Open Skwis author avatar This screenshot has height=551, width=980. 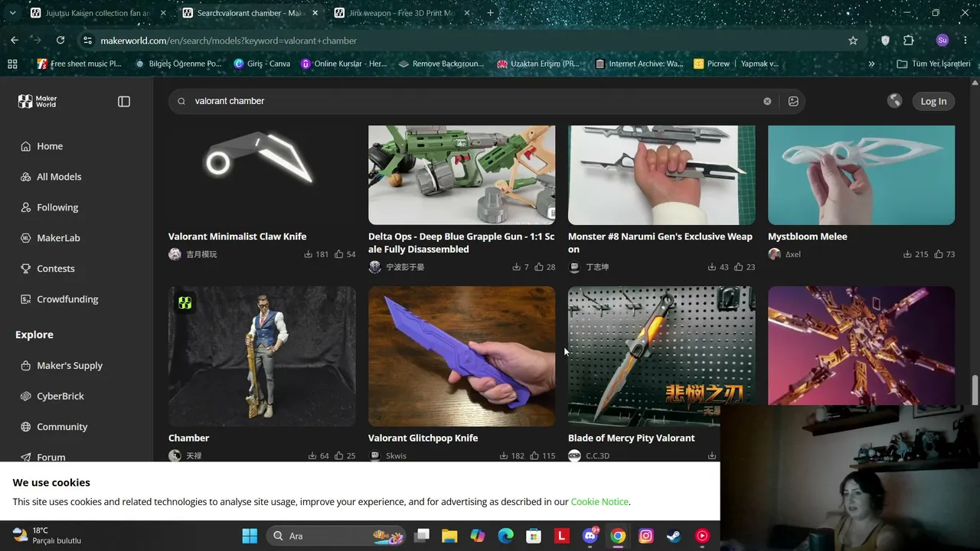click(374, 455)
